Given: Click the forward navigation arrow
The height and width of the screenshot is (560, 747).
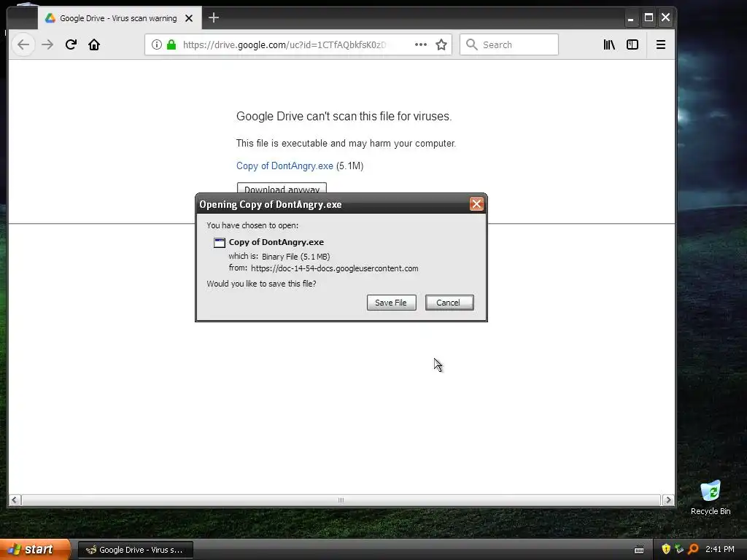Looking at the screenshot, I should pos(47,44).
